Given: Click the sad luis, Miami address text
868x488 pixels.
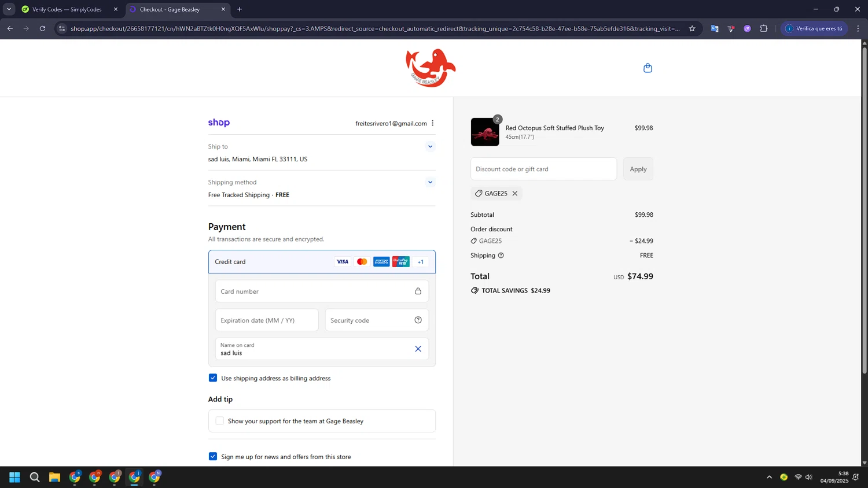Looking at the screenshot, I should click(x=258, y=159).
